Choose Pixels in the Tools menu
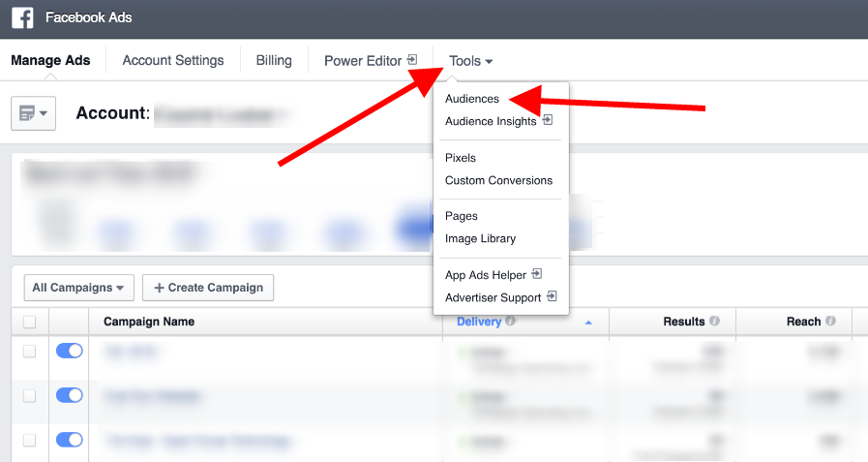 click(461, 158)
